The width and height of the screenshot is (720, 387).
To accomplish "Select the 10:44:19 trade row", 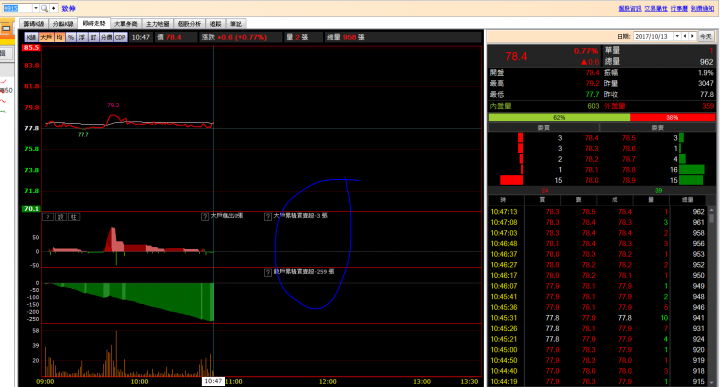I will coord(597,381).
